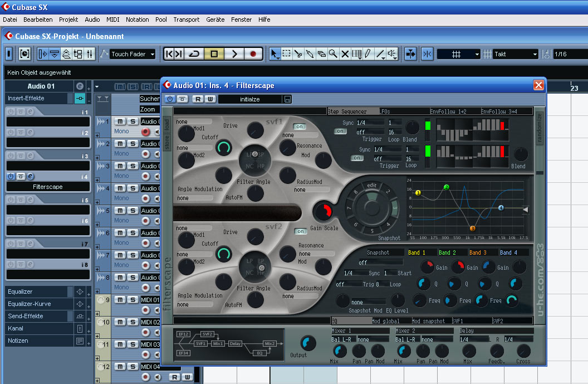Open the svf1 Mod1 source none selector
Screen dimensions: 588x384
coord(194,121)
